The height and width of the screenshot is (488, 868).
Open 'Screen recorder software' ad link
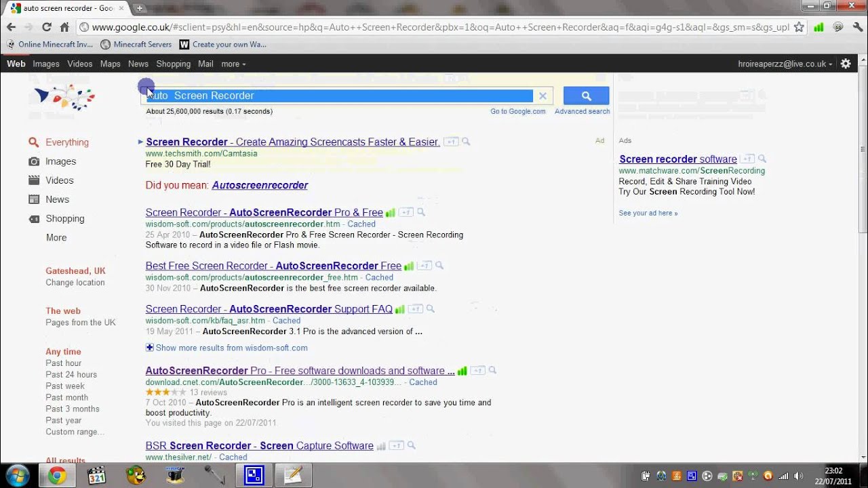click(677, 159)
